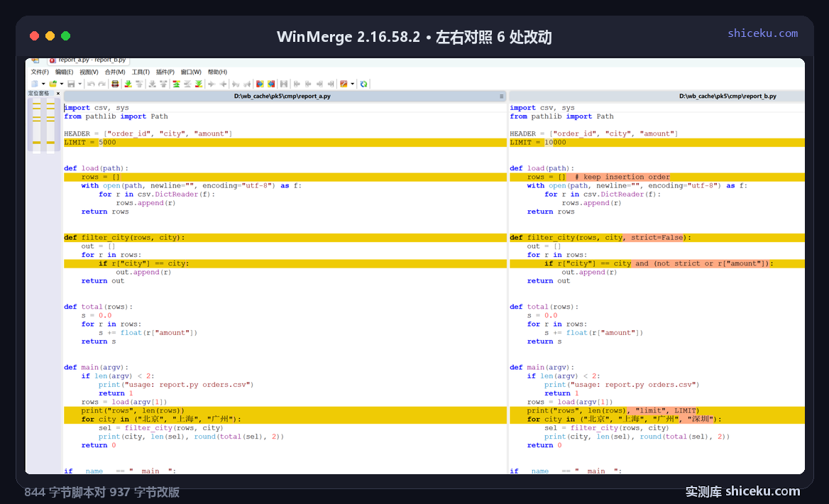
Task: Close the 定位窗格 location pane
Action: 58,94
